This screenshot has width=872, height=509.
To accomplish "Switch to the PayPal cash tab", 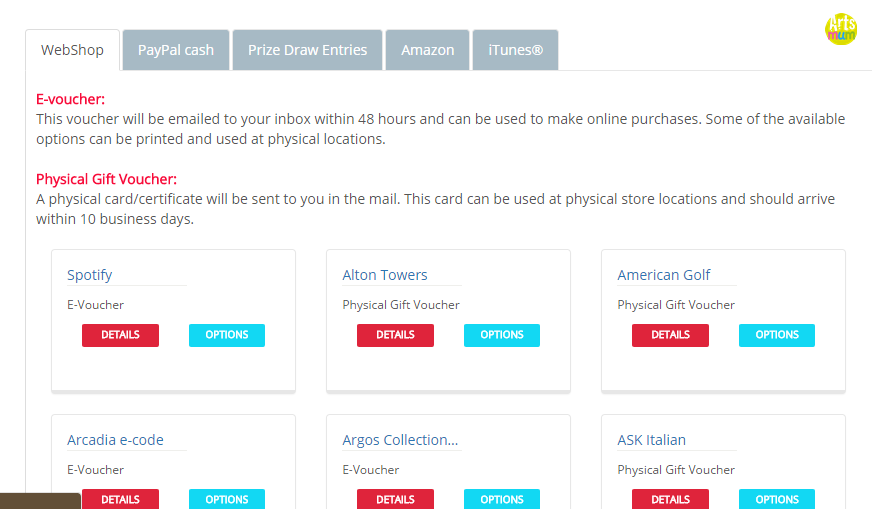I will coord(176,50).
